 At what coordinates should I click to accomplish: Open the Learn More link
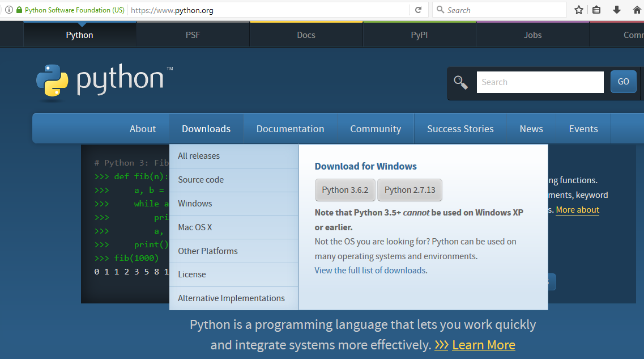[483, 344]
